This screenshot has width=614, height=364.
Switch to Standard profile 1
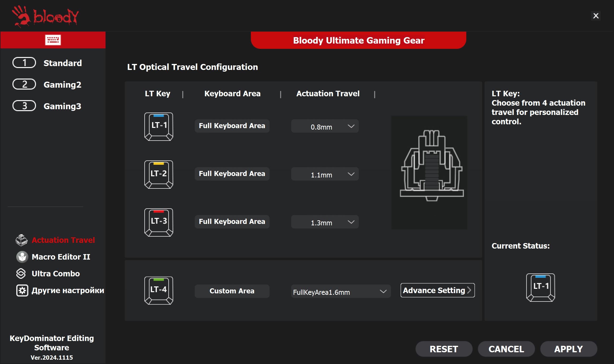47,63
